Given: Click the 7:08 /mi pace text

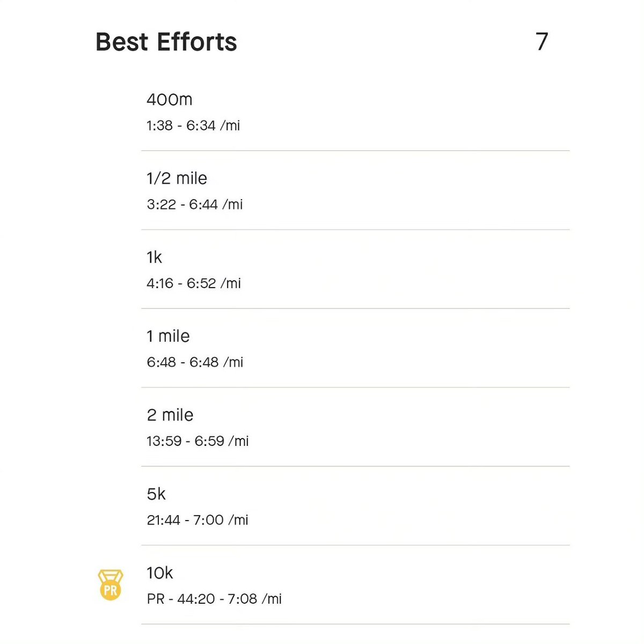Looking at the screenshot, I should click(254, 599).
